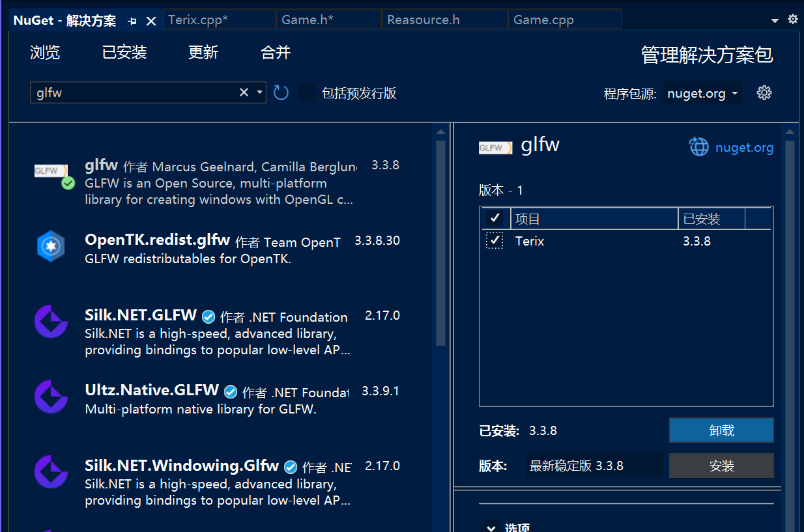804x532 pixels.
Task: Click verified badge beside Silk.NET.Windowing.Glfw
Action: click(291, 467)
